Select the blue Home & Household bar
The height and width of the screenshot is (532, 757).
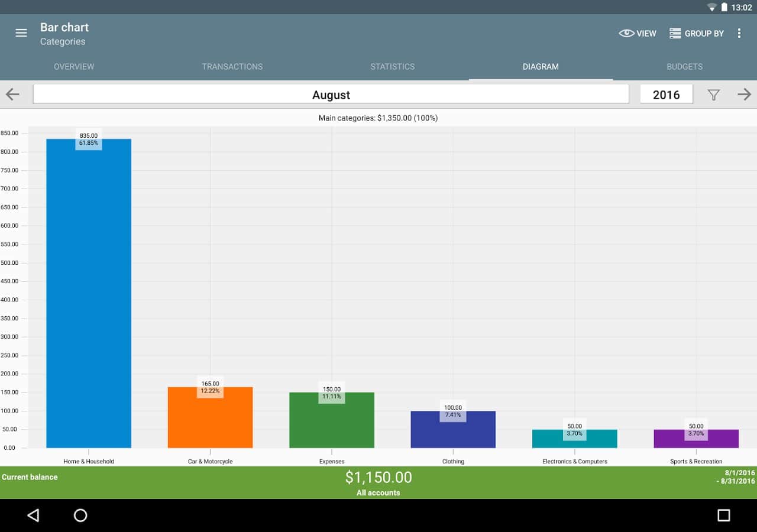click(89, 296)
